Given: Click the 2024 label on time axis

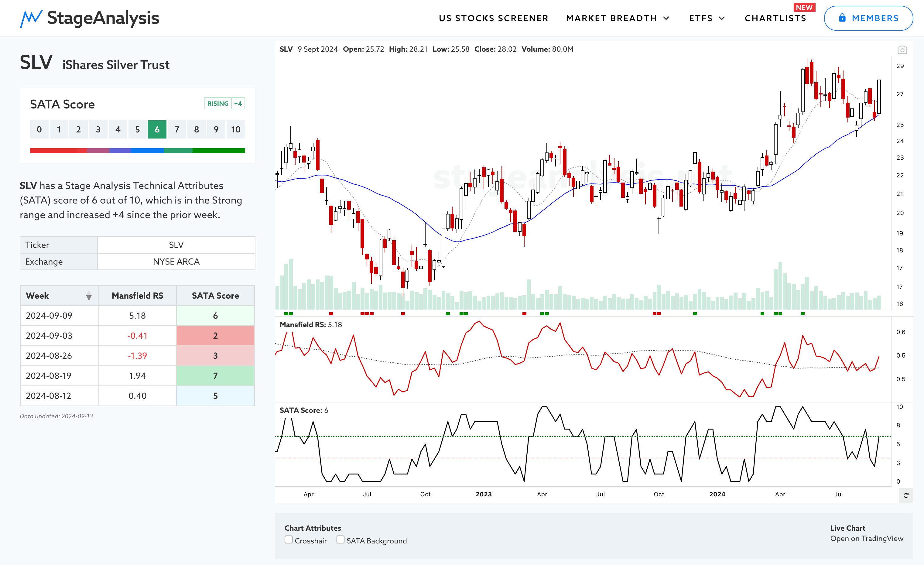Looking at the screenshot, I should click(717, 494).
